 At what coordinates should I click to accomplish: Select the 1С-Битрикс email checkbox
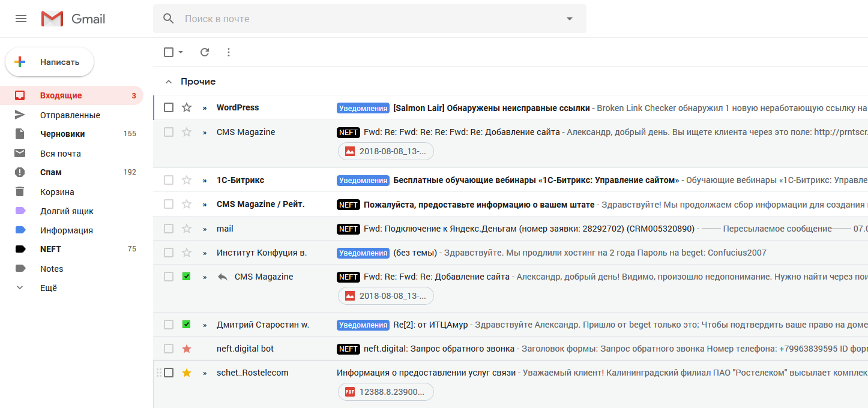[x=169, y=180]
